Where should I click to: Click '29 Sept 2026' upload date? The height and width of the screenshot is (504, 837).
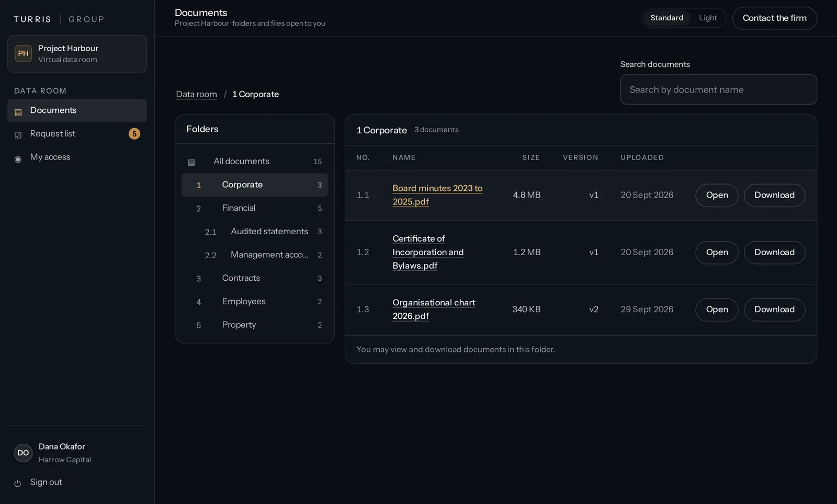point(647,310)
